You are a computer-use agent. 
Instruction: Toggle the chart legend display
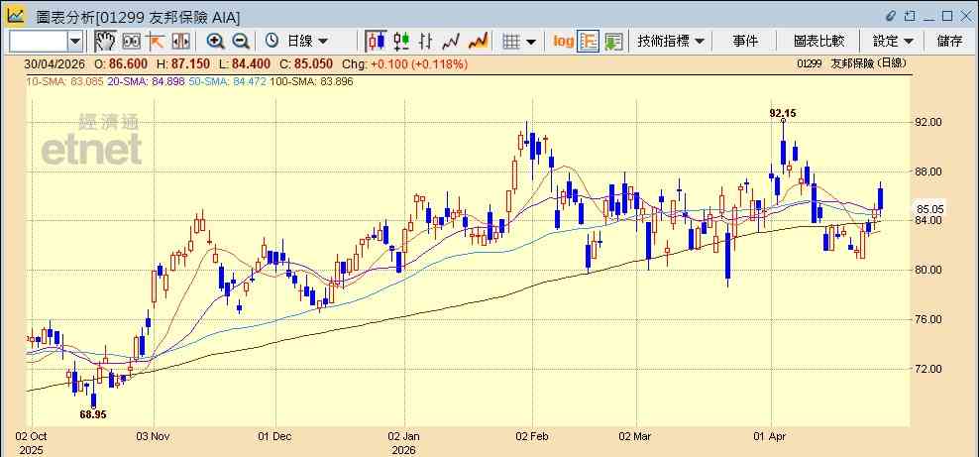tap(589, 42)
